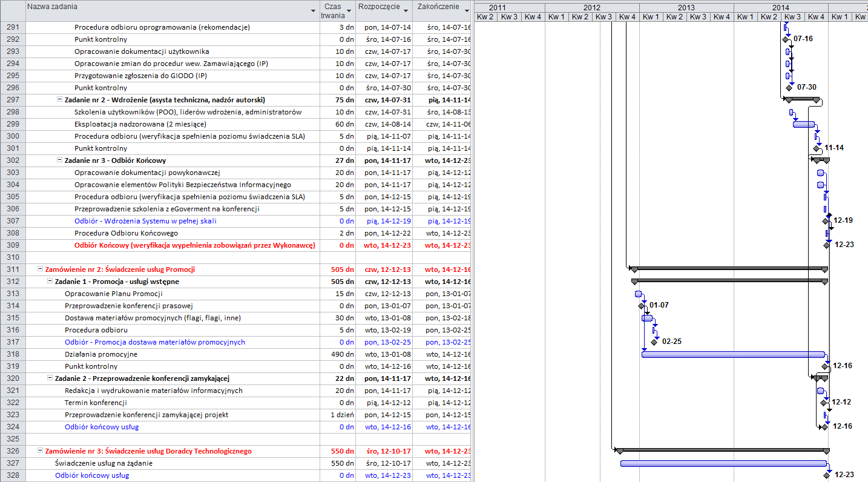Click the 2013 year header in timescale
Screen dimensions: 868x482
[686, 7]
